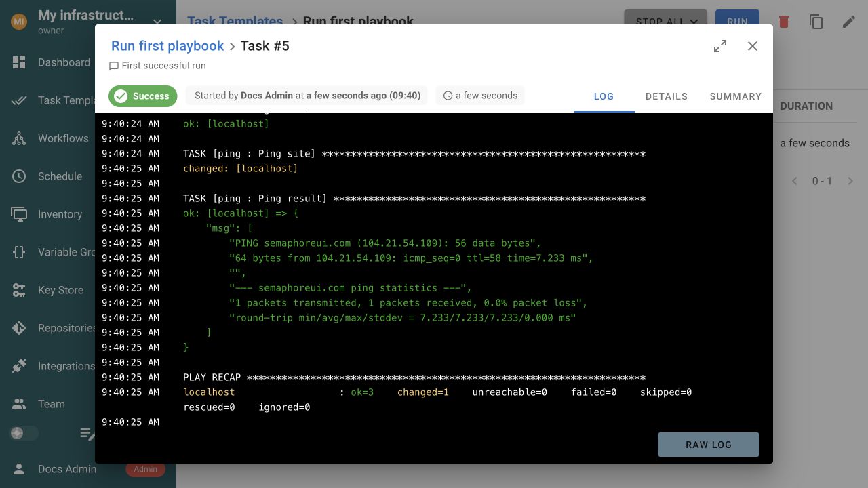Screen dimensions: 868x488
Task: Click the 'changed: [localhost]' log line
Action: click(x=241, y=169)
